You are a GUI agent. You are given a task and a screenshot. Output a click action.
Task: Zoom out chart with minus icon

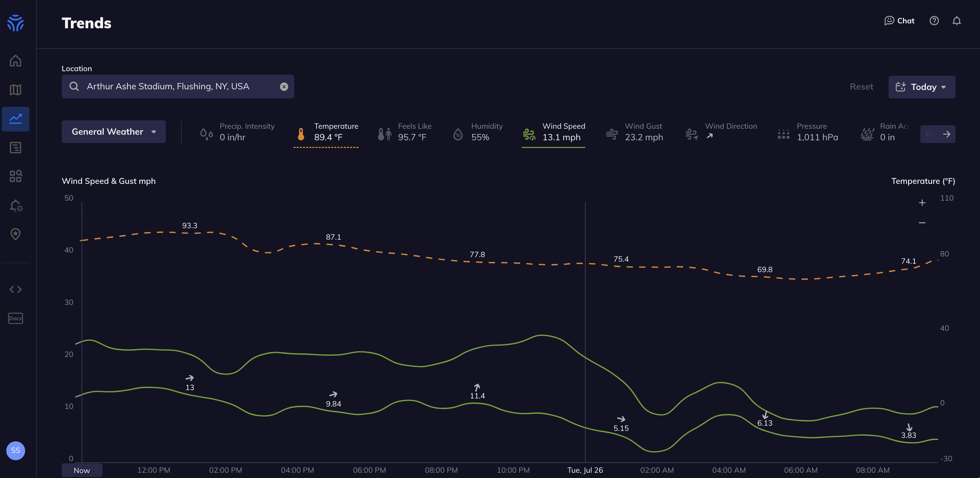click(x=922, y=223)
